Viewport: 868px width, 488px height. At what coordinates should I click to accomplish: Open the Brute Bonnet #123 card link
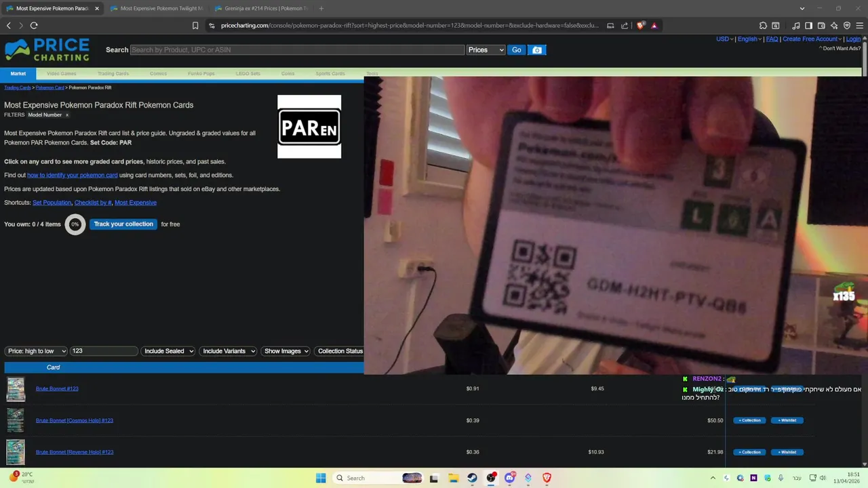click(57, 389)
